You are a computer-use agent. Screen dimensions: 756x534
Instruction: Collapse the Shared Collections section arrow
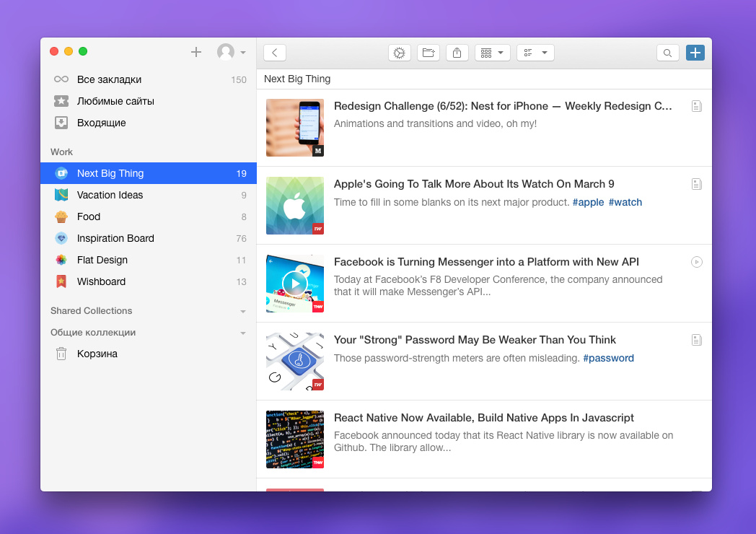tap(243, 312)
